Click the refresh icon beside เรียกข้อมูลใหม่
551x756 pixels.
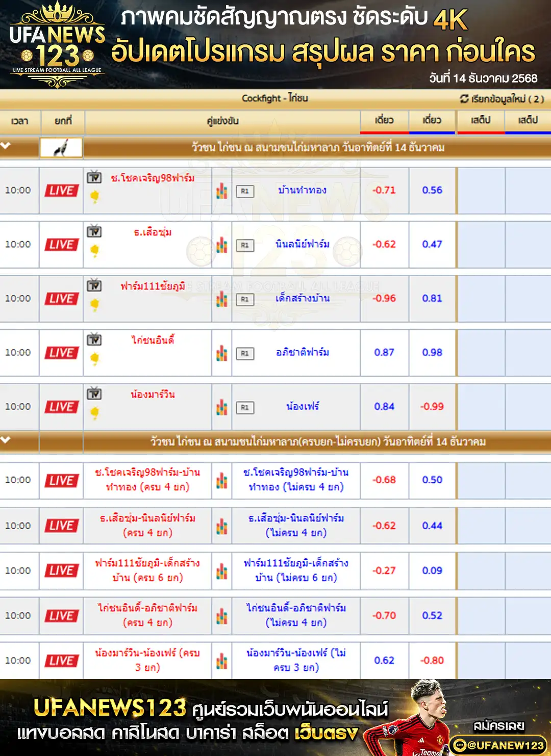(x=464, y=98)
